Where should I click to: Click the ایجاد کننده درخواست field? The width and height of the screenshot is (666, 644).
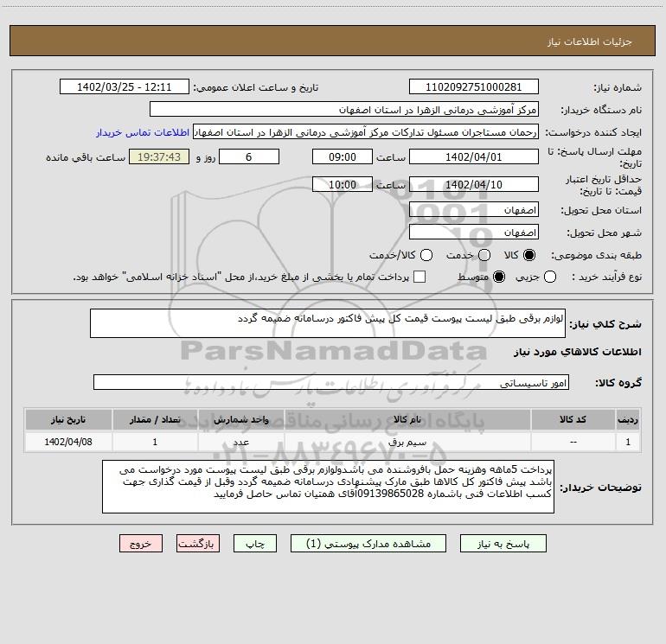366,132
